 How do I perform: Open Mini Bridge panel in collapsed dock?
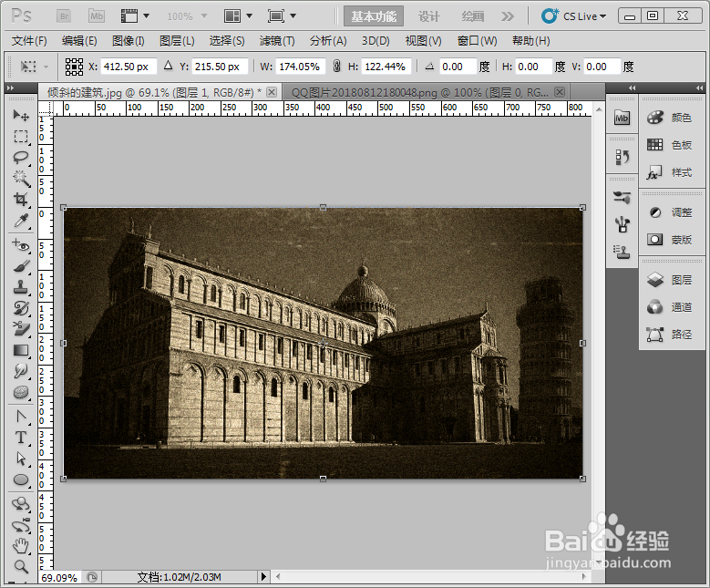pos(622,119)
